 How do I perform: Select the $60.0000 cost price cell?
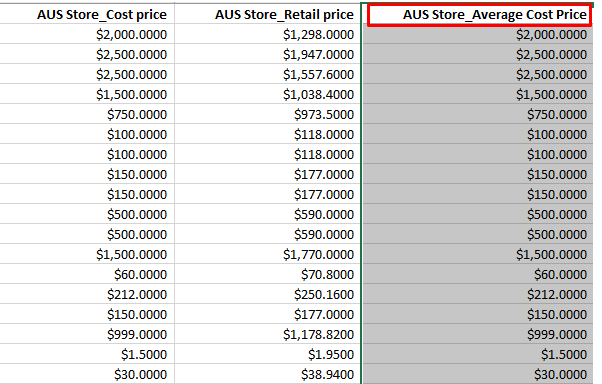click(x=87, y=274)
